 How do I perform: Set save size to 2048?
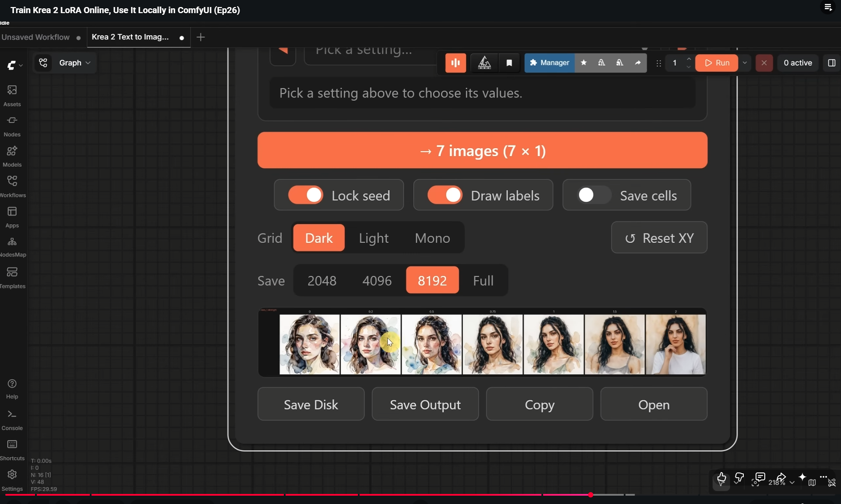[x=322, y=280]
